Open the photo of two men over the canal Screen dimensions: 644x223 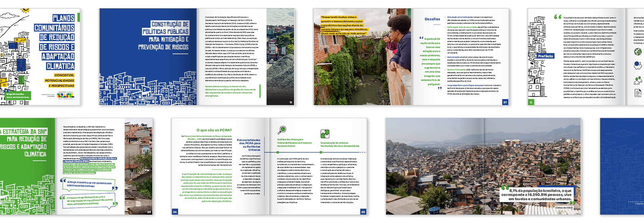coord(362,57)
